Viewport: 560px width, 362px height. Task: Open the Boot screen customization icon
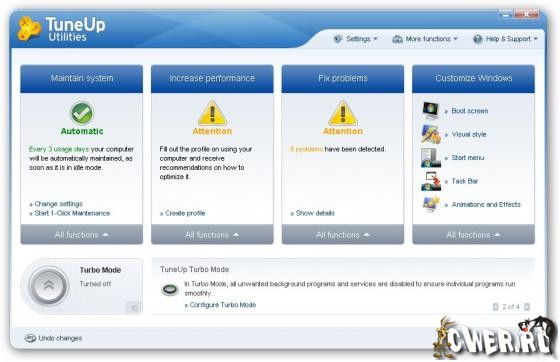(430, 111)
